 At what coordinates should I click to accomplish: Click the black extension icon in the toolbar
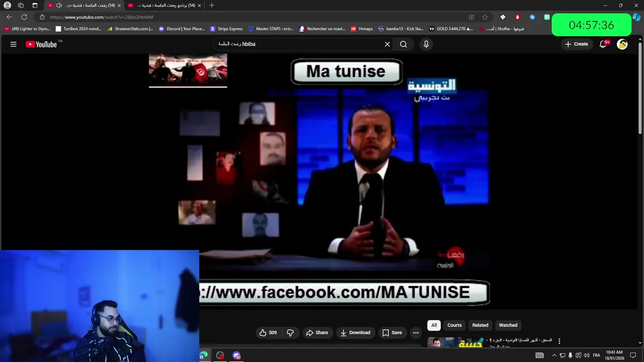(x=503, y=17)
